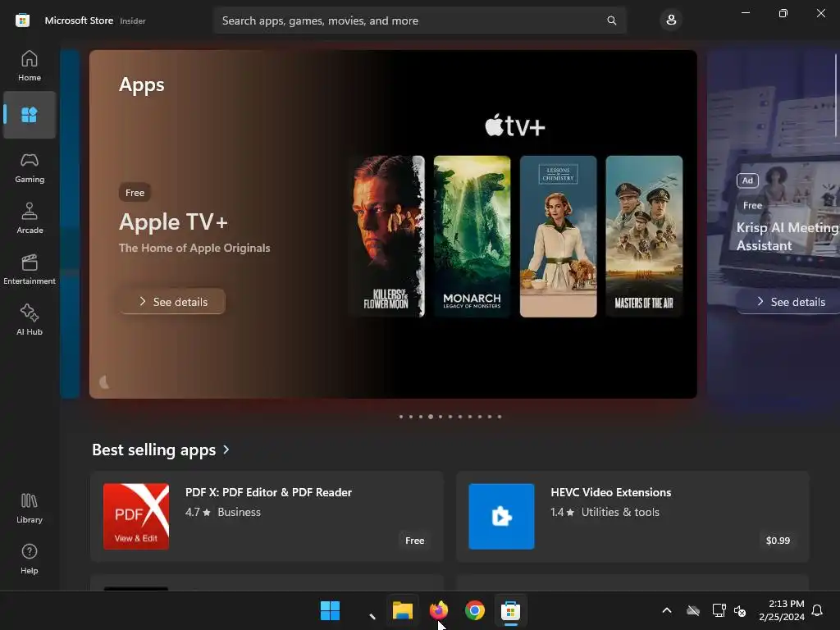Click Utilities & tools category under HEVC
Viewport: 840px width, 630px height.
pos(620,512)
